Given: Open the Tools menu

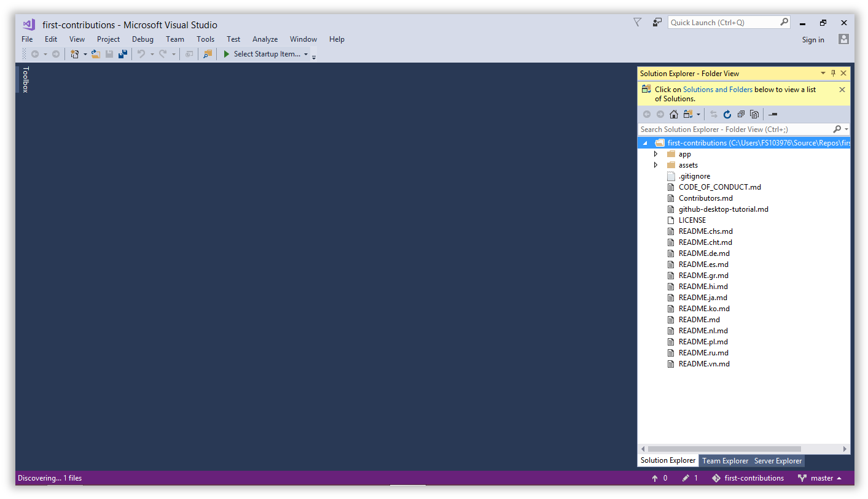Looking at the screenshot, I should 206,39.
